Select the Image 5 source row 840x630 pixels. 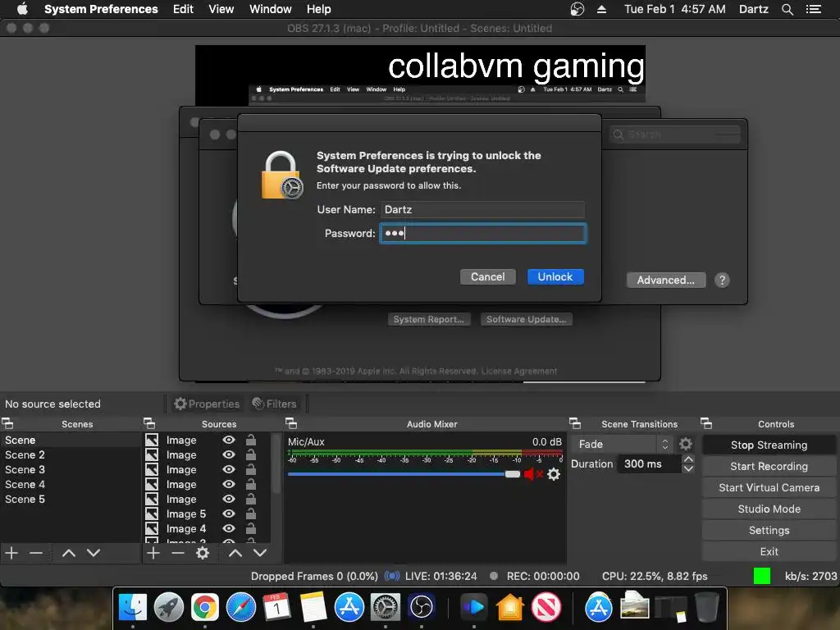(207, 514)
